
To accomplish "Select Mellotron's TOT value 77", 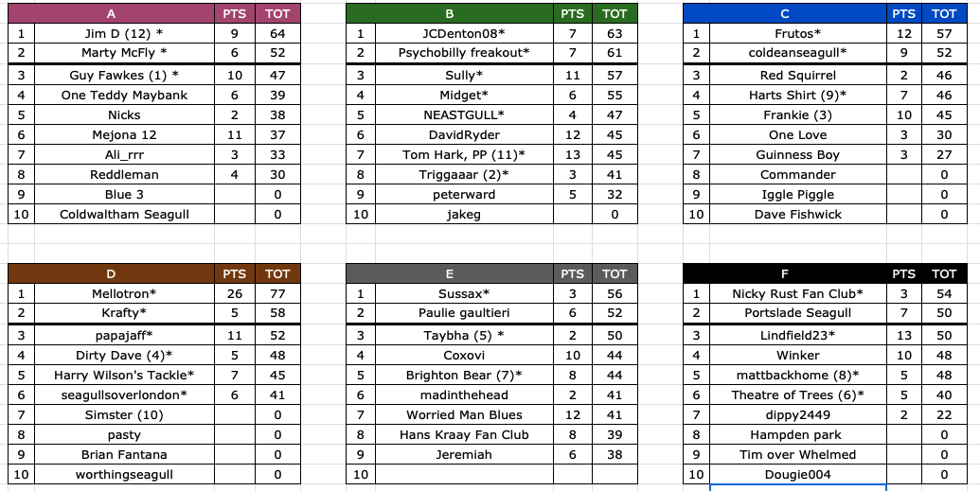I will pyautogui.click(x=277, y=293).
